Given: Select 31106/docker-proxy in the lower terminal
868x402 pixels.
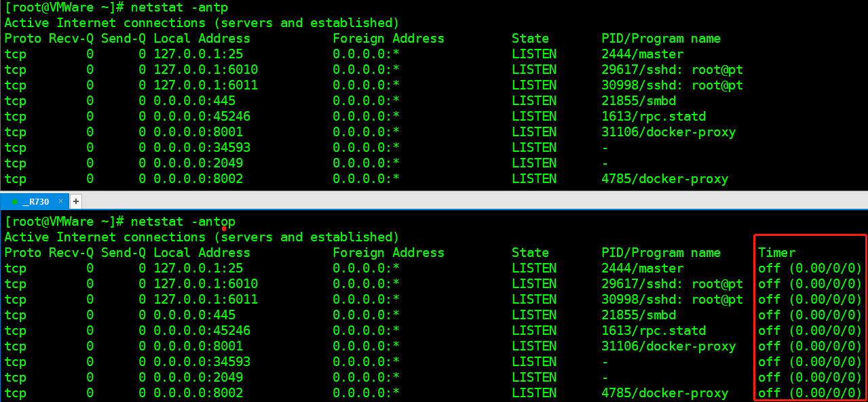Looking at the screenshot, I should coord(668,346).
